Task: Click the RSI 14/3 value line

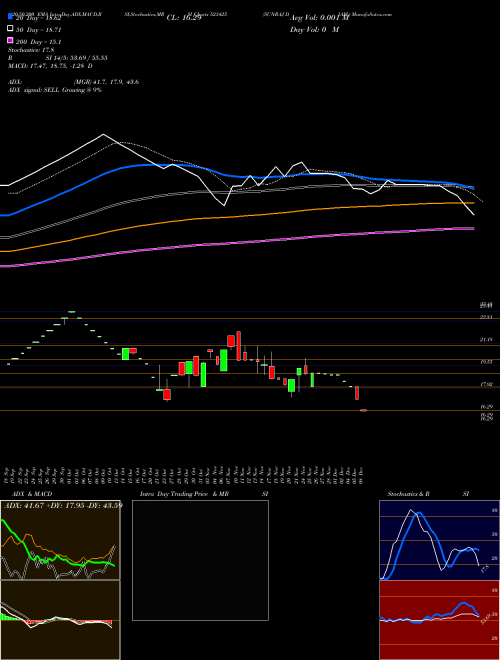Action: (58, 58)
